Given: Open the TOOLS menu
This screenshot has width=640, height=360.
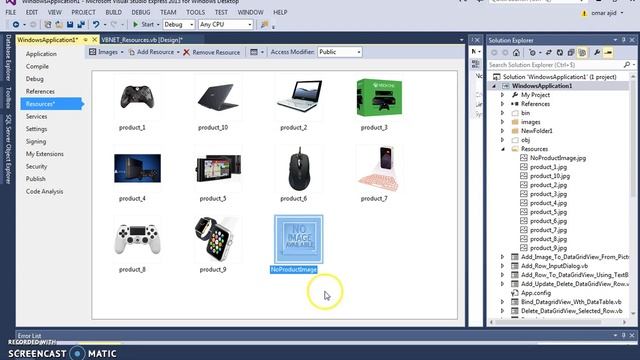Looking at the screenshot, I should [x=196, y=13].
